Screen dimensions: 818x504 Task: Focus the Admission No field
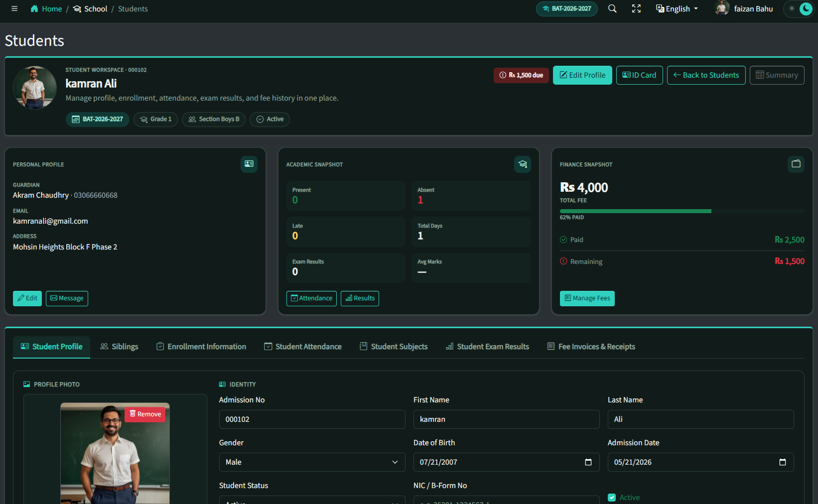coord(312,419)
